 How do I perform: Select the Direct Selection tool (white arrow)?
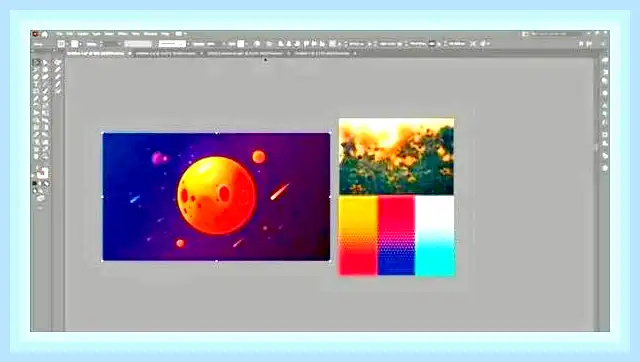[45, 62]
